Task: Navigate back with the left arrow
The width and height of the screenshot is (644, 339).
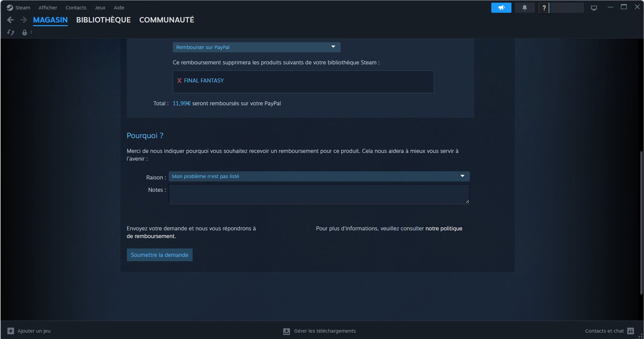Action: coord(10,20)
